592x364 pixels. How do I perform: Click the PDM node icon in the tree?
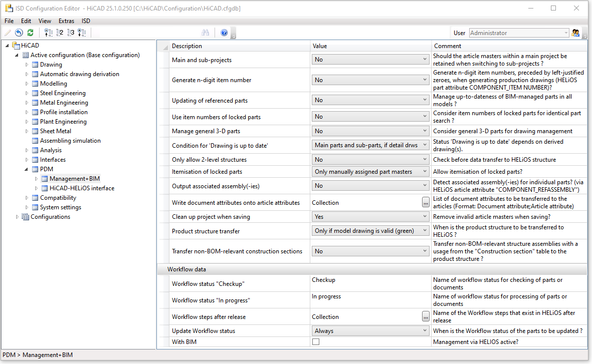coord(35,169)
